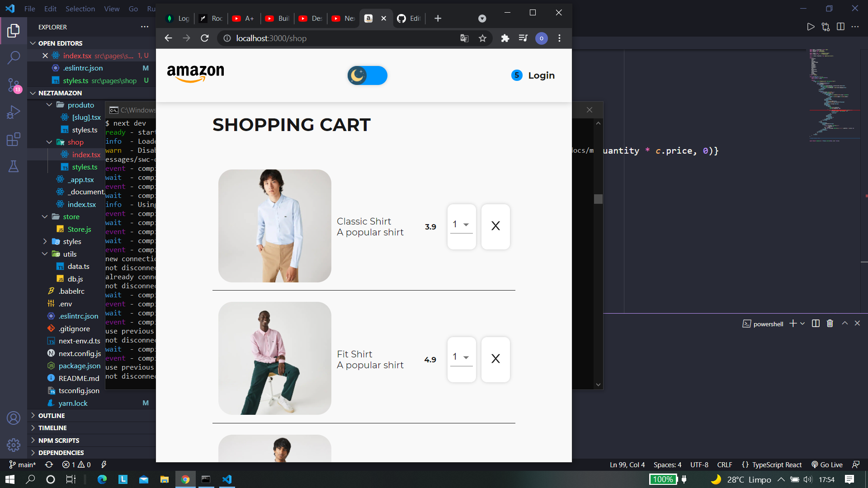Click the terminal window scrollbar thumb

(x=598, y=199)
